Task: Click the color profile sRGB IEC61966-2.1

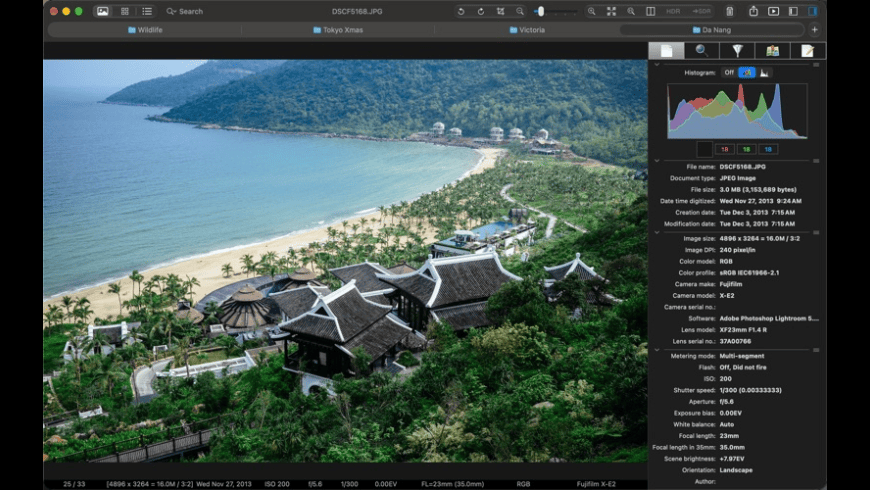Action: pyautogui.click(x=749, y=273)
